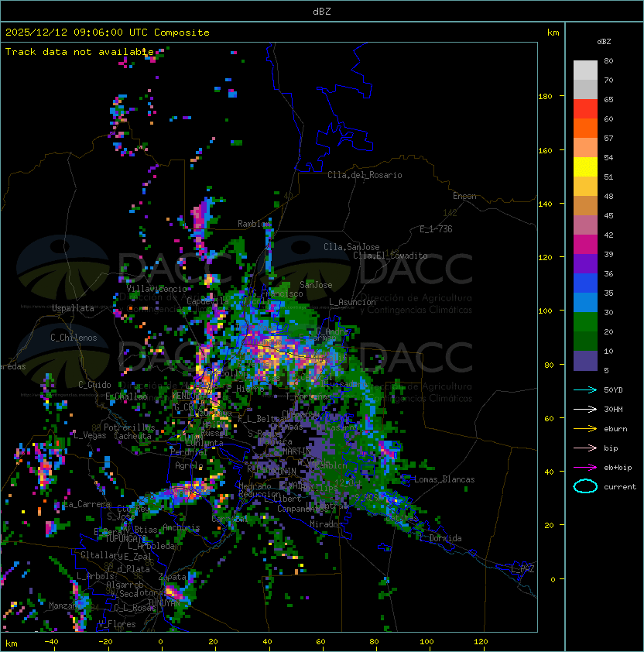Click the 'Ramblon' label near the 120 km mark
The image size is (644, 652).
[254, 224]
